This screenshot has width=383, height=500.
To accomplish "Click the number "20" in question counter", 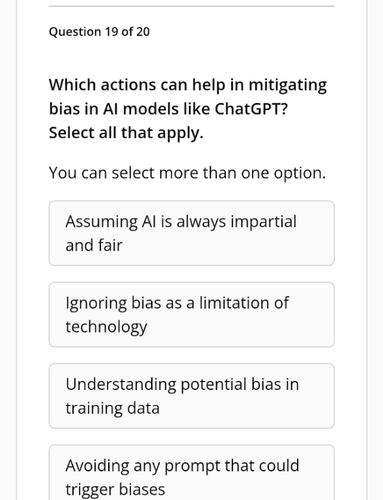I will point(143,32).
